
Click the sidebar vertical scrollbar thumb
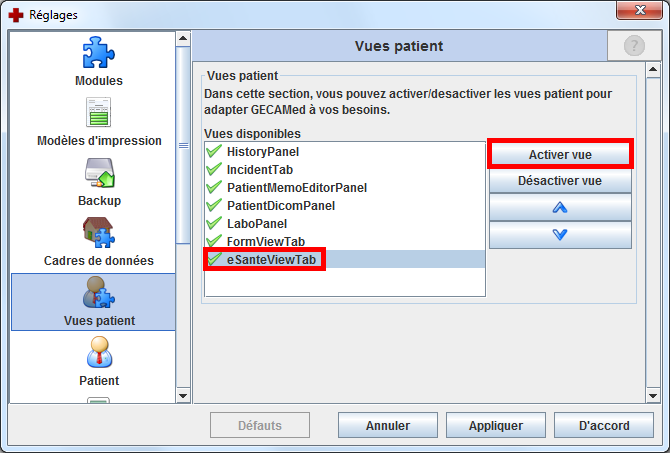pos(183,145)
